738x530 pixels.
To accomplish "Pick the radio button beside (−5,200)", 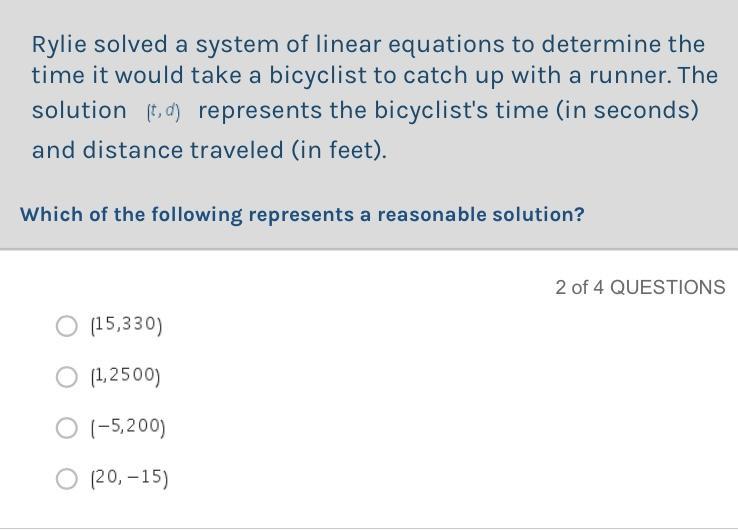I will point(66,428).
